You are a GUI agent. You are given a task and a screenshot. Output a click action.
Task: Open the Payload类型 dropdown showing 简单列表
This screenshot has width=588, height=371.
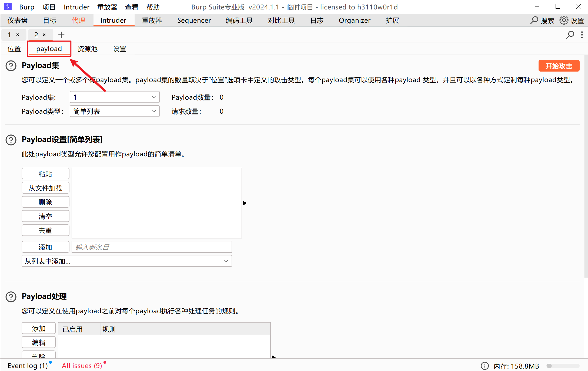(x=115, y=111)
